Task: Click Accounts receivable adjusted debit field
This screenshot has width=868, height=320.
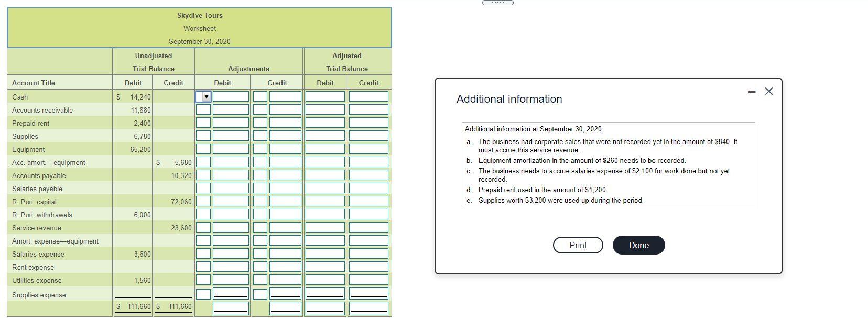Action: [x=325, y=109]
